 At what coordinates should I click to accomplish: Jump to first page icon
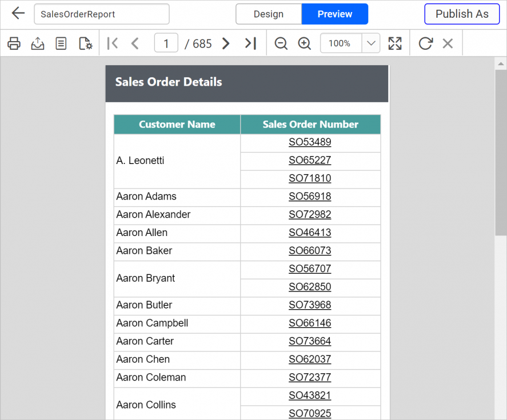[x=113, y=43]
